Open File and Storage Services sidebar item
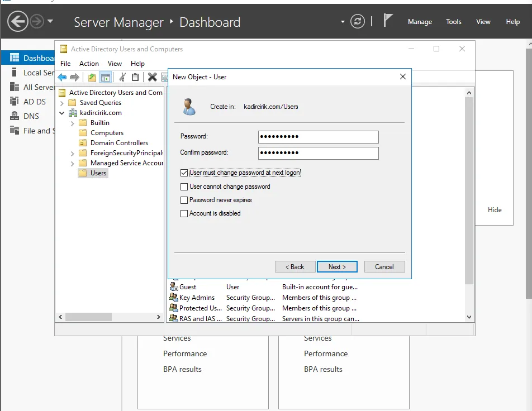 (28, 131)
